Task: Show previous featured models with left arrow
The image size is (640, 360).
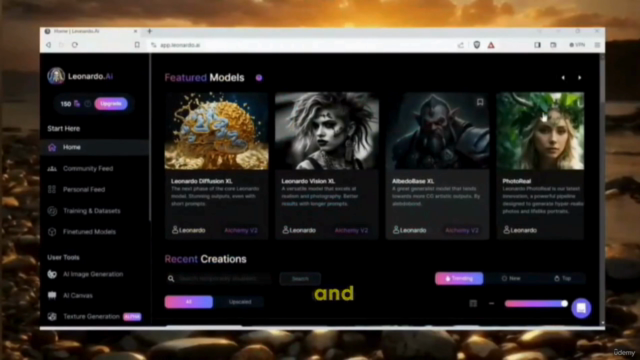Action: pyautogui.click(x=563, y=78)
